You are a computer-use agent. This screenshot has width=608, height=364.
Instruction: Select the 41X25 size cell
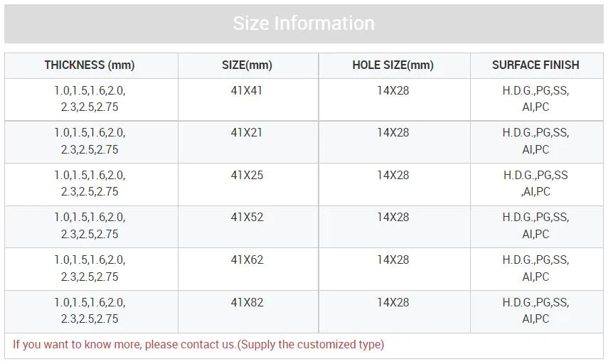click(x=247, y=176)
